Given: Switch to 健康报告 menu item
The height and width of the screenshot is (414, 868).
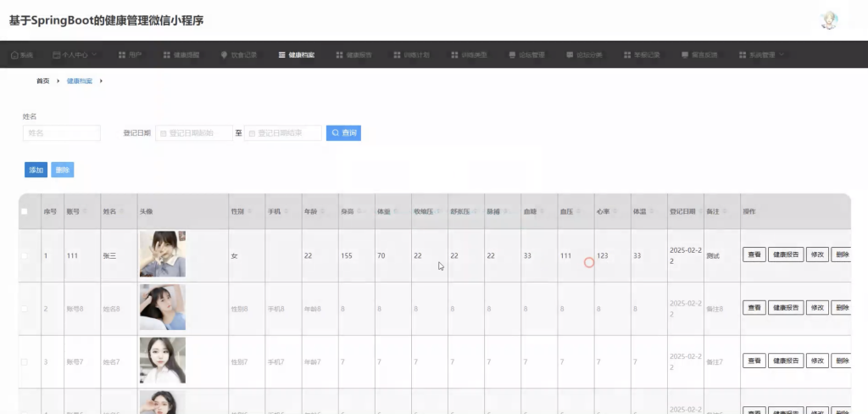Looking at the screenshot, I should (353, 55).
